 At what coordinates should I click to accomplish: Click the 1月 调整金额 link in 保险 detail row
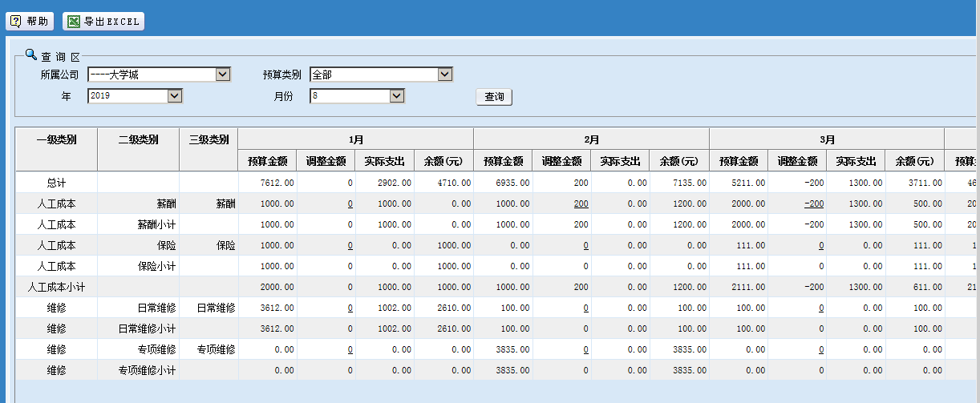click(350, 245)
